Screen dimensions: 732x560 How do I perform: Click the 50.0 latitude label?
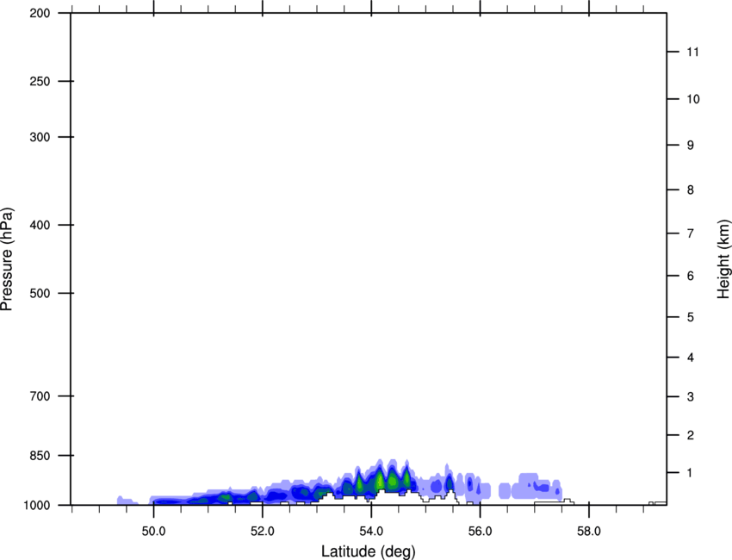pyautogui.click(x=154, y=532)
